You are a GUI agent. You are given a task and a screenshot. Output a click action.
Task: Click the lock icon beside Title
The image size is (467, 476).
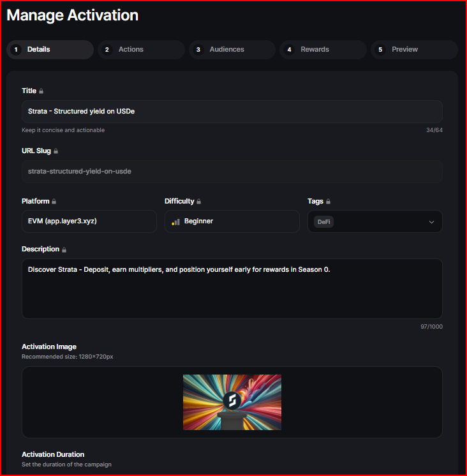(41, 91)
